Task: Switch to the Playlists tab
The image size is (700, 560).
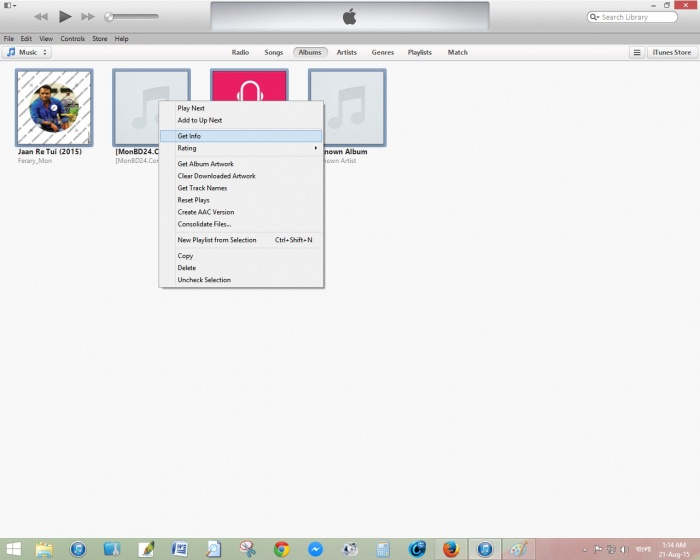Action: 420,52
